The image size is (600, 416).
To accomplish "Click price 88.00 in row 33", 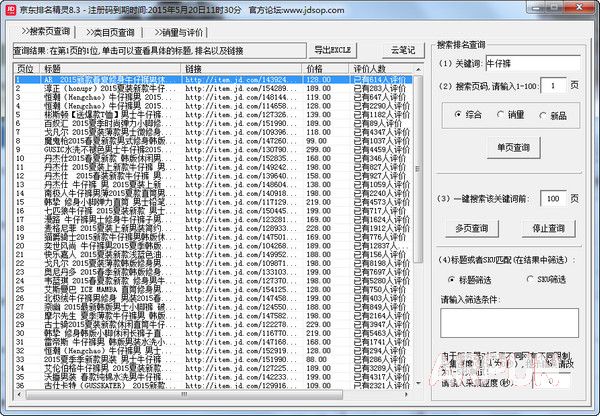I will [316, 359].
